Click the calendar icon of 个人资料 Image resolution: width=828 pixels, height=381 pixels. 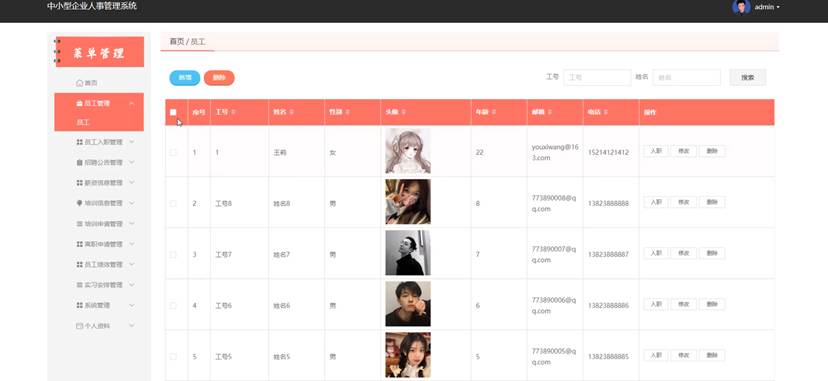(79, 326)
